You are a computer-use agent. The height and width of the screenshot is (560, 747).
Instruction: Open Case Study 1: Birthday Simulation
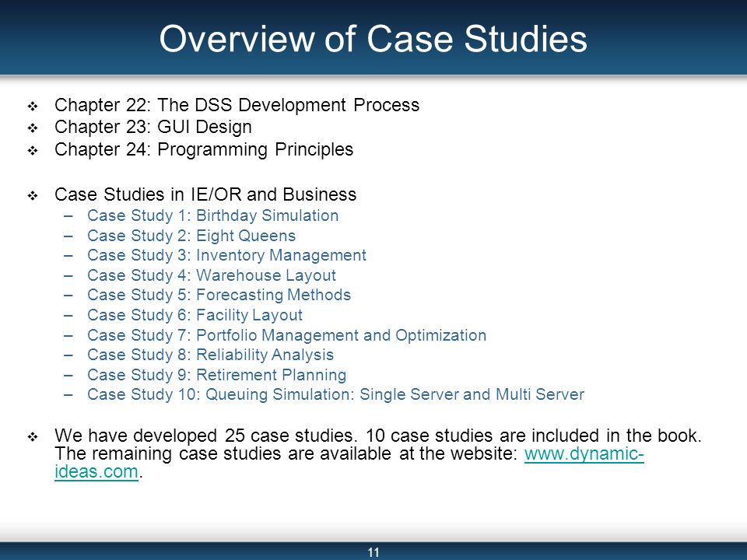[213, 215]
